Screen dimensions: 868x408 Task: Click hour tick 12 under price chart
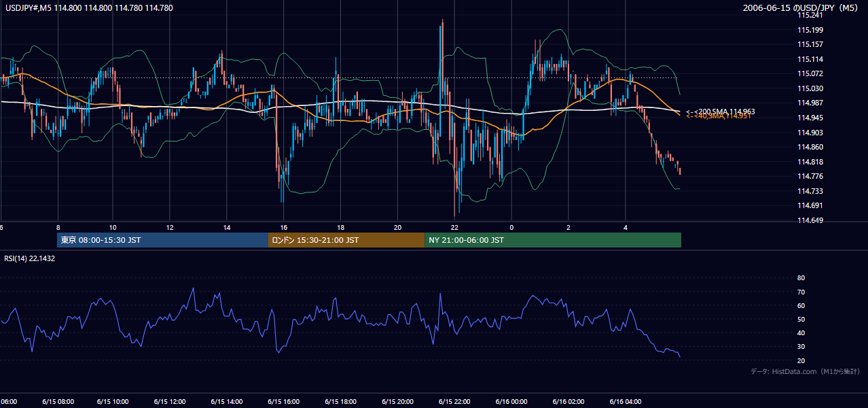coord(169,227)
